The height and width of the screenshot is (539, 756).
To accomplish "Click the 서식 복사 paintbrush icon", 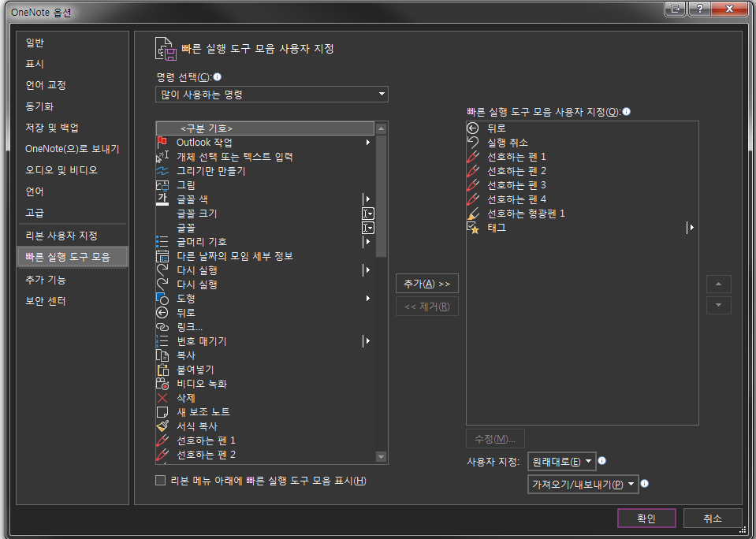I will [162, 426].
